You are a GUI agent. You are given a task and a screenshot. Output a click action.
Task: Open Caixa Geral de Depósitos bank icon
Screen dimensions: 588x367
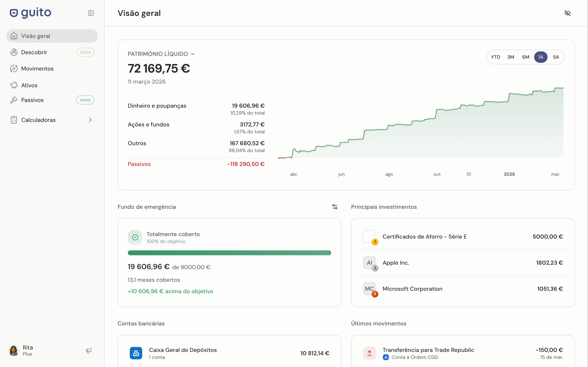click(136, 353)
